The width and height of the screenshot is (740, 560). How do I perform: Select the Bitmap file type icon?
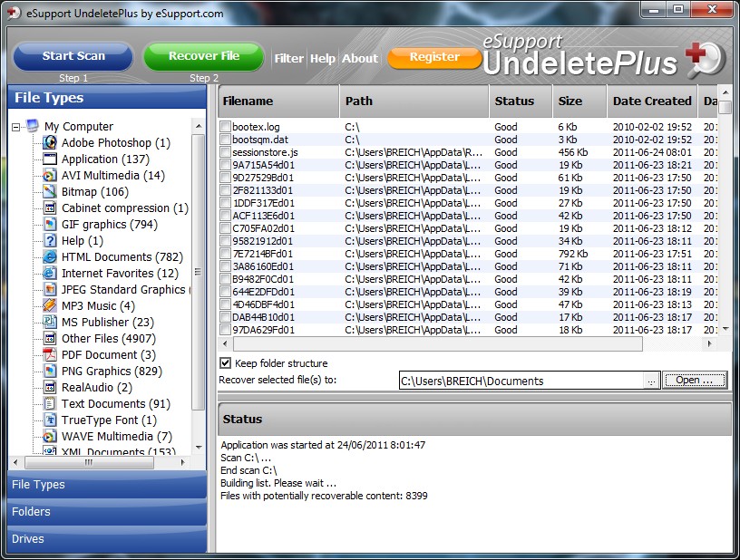click(50, 191)
